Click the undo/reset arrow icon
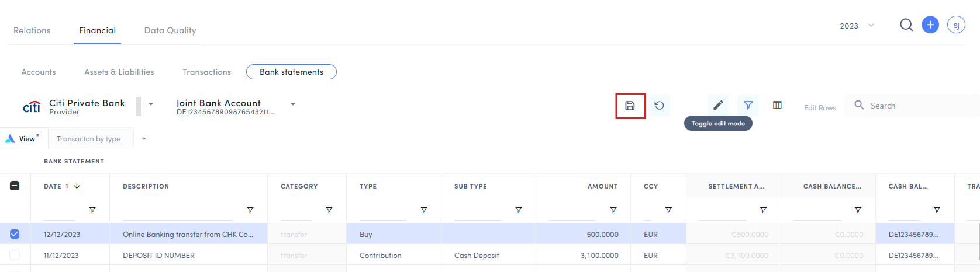Screen dimensions: 980x272 coord(659,106)
